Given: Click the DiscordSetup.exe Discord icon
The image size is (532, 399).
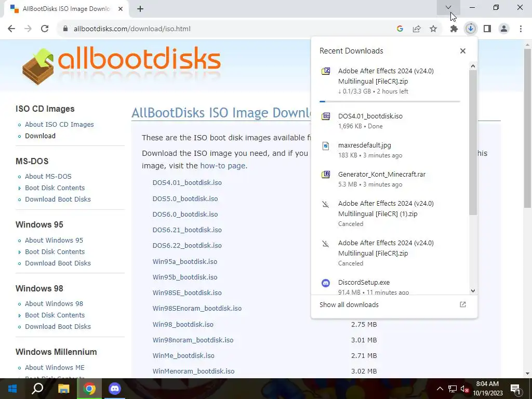Looking at the screenshot, I should tap(326, 283).
